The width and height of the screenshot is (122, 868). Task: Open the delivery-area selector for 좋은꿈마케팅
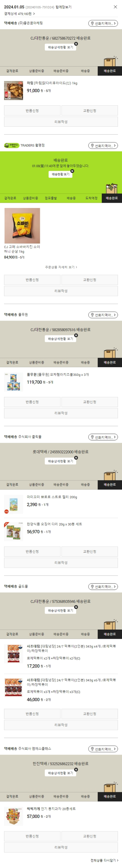coord(103,23)
